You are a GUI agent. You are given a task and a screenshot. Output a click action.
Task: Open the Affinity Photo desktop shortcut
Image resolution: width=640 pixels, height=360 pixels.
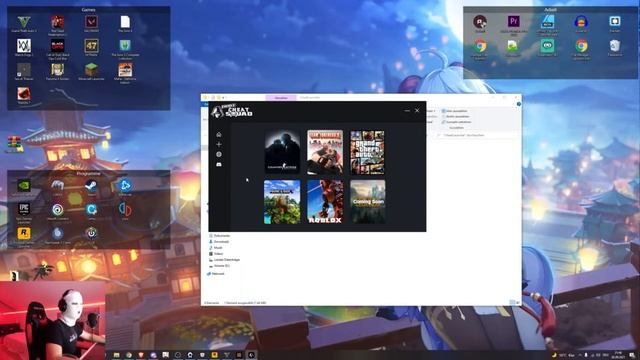547,24
